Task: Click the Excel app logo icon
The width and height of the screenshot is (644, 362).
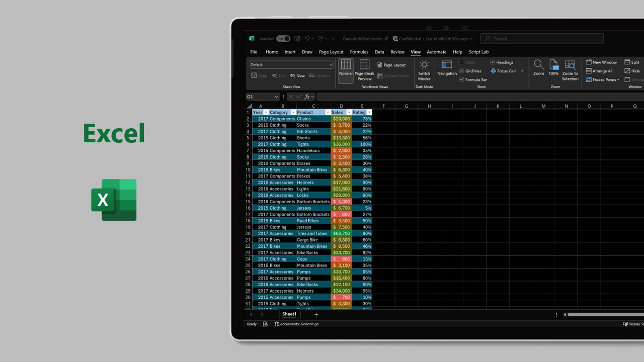Action: coord(252,39)
